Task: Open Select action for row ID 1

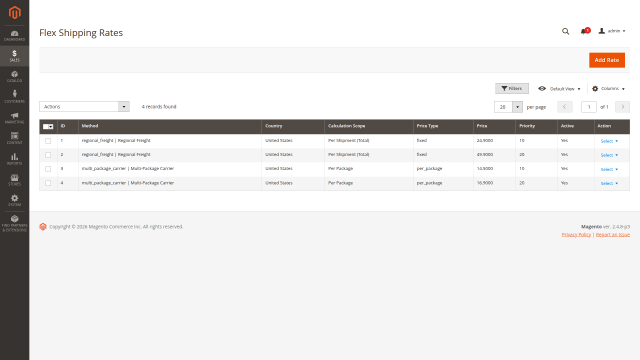Action: [609, 141]
